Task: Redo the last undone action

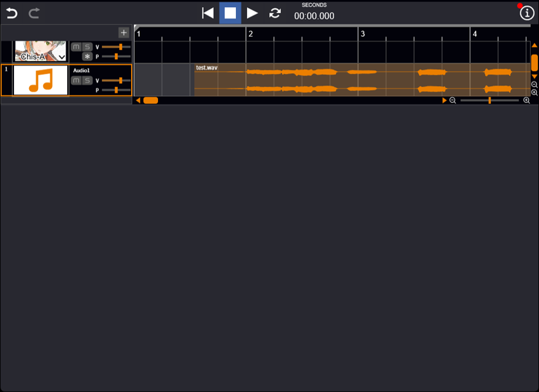Action: point(34,13)
